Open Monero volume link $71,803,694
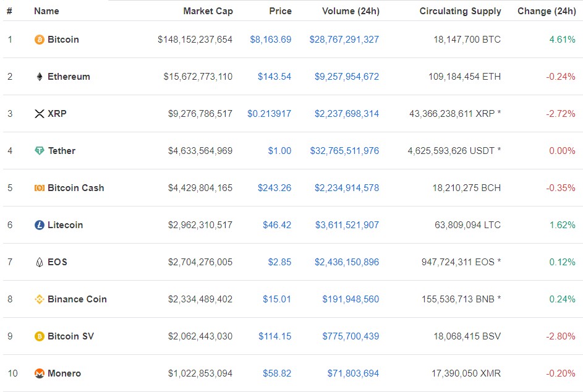 click(353, 373)
